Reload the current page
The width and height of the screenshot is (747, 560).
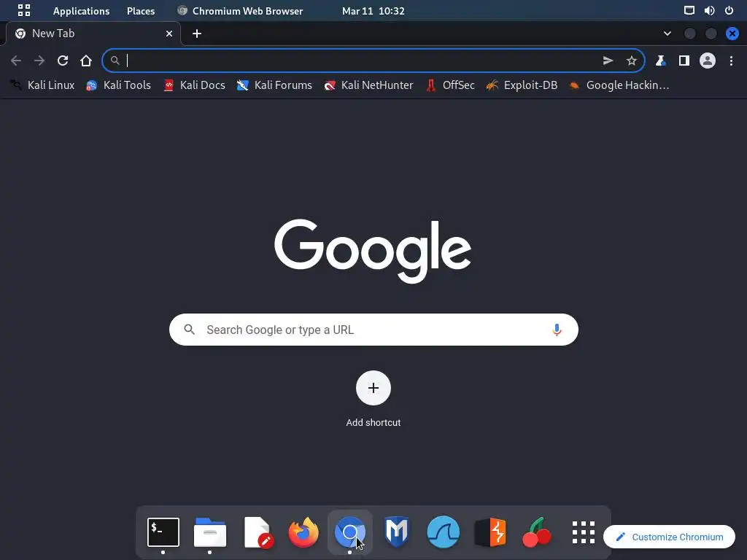63,61
